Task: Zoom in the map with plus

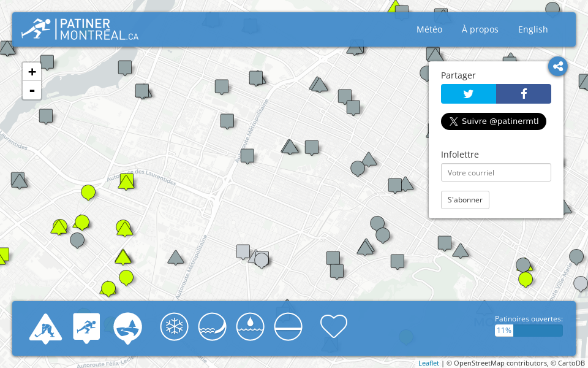Action: [x=32, y=72]
